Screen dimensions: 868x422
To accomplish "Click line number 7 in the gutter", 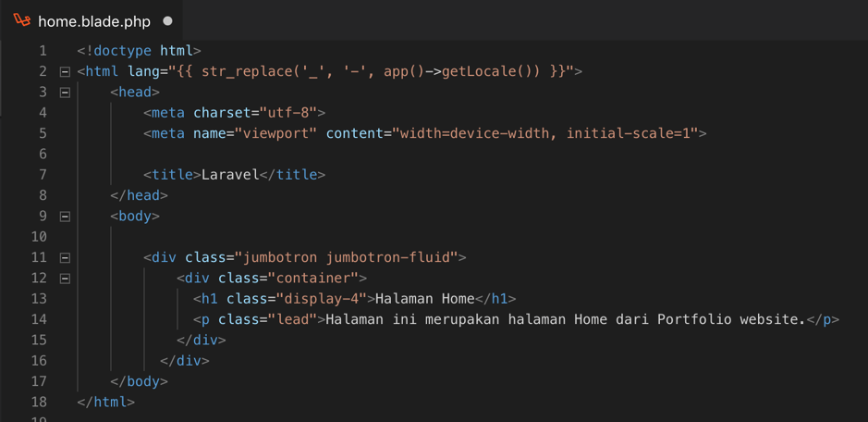I will (x=43, y=175).
